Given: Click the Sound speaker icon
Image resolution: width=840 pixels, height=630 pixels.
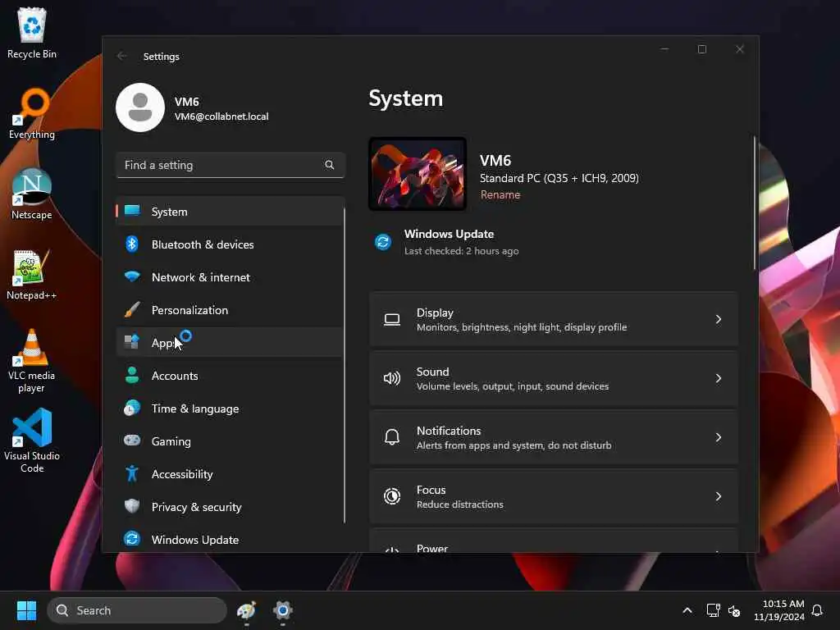Looking at the screenshot, I should [392, 378].
